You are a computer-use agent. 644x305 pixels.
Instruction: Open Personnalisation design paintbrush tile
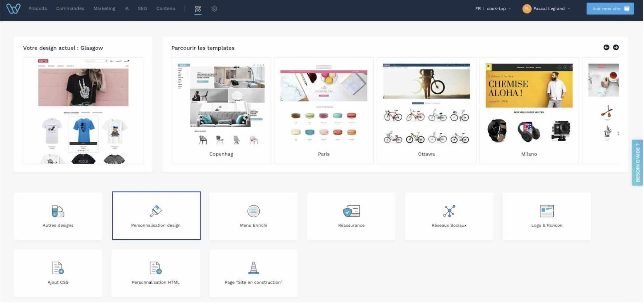pos(156,216)
